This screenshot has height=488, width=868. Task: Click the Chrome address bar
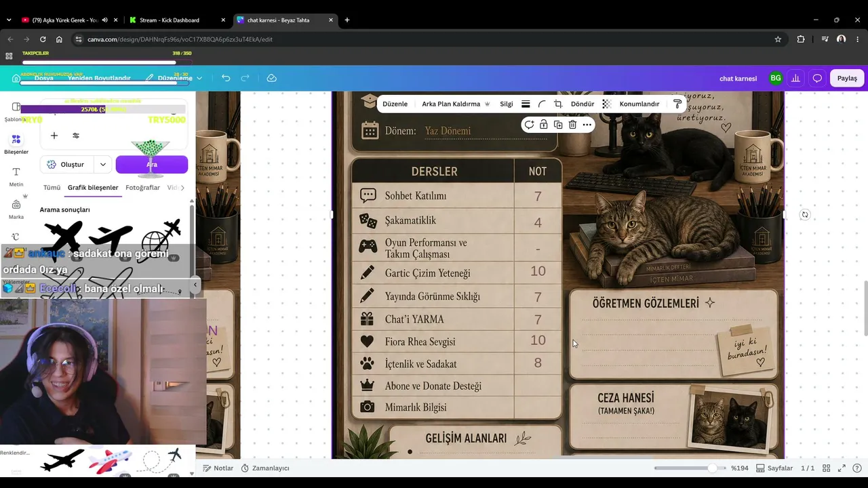click(427, 39)
